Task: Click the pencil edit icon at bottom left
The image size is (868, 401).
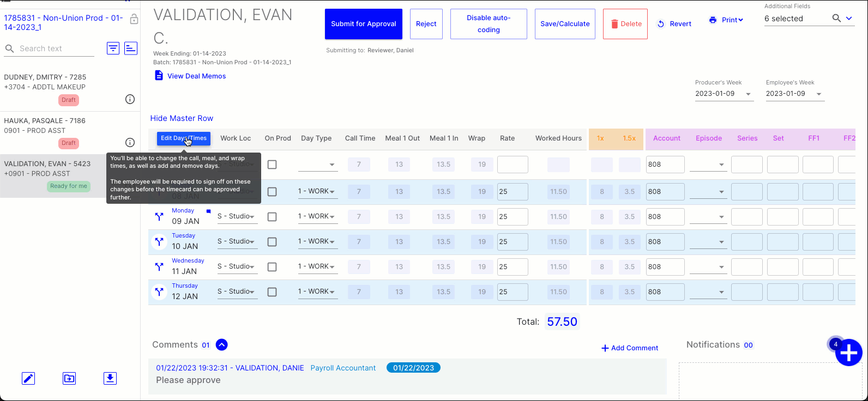Action: [x=28, y=378]
